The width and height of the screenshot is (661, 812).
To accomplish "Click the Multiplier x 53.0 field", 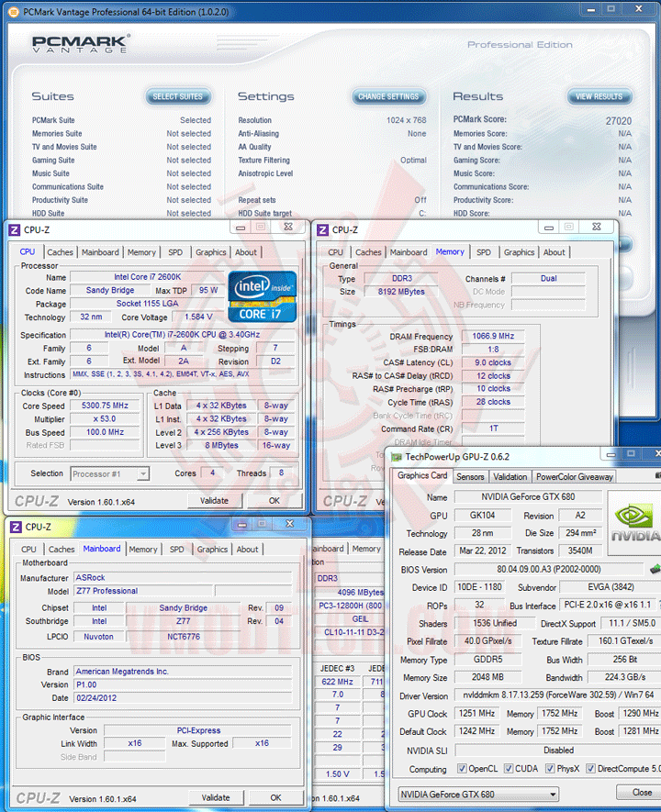I will coord(106,419).
